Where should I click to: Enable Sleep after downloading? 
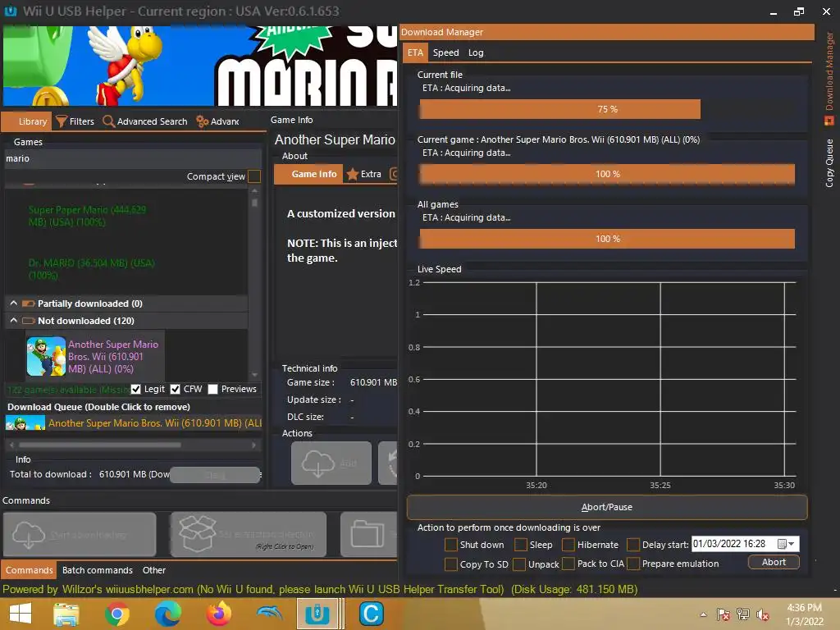[521, 545]
